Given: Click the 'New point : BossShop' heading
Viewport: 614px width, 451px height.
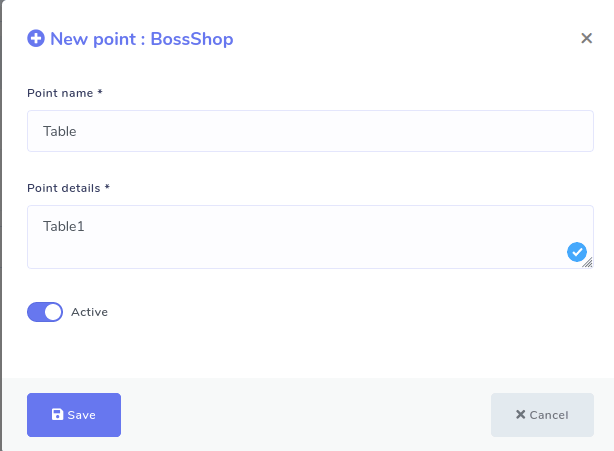Looking at the screenshot, I should point(141,39).
